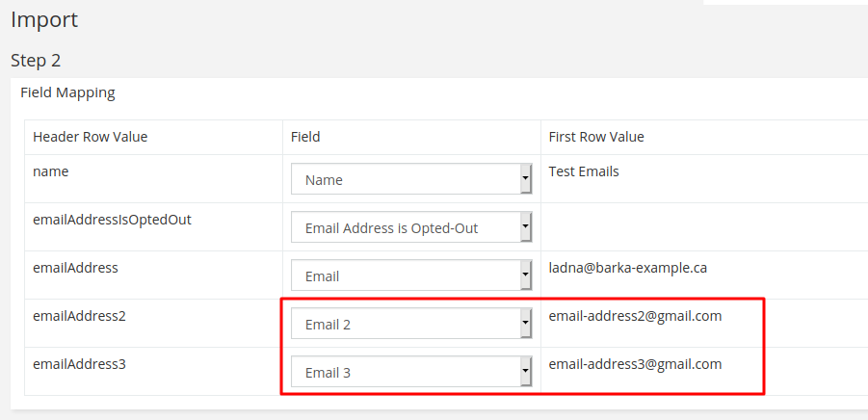Image resolution: width=868 pixels, height=420 pixels.
Task: Select the emailAddress3 header row label
Action: [78, 364]
